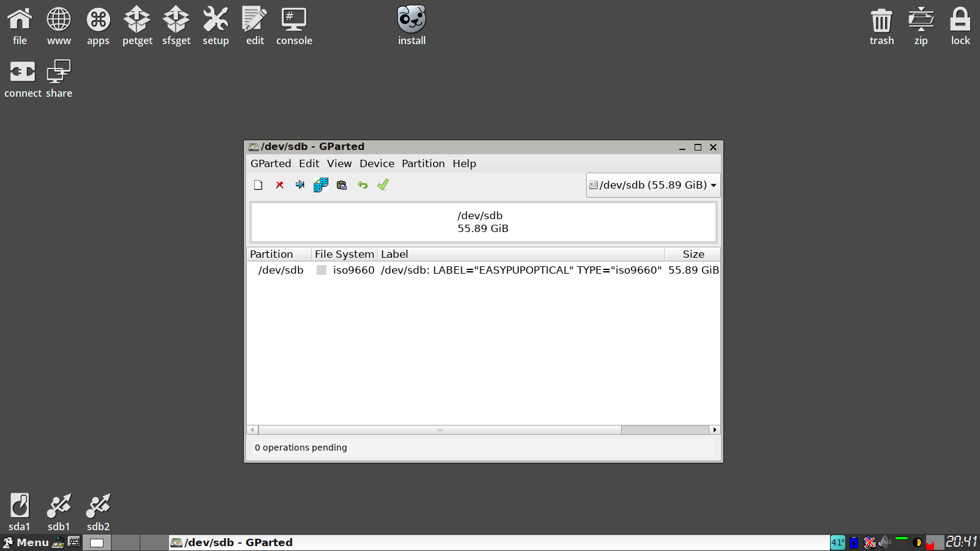Open the Edit menu
Viewport: 980px width, 551px height.
pyautogui.click(x=309, y=163)
